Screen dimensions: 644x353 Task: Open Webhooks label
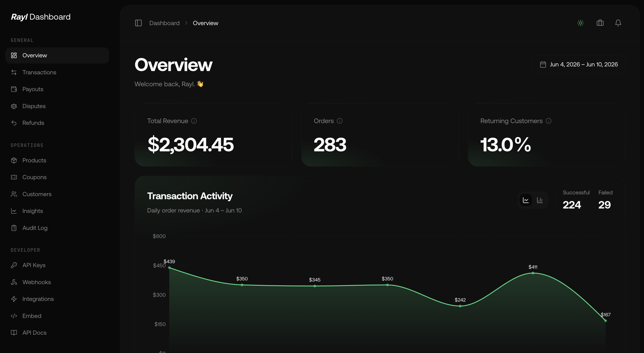click(x=37, y=282)
